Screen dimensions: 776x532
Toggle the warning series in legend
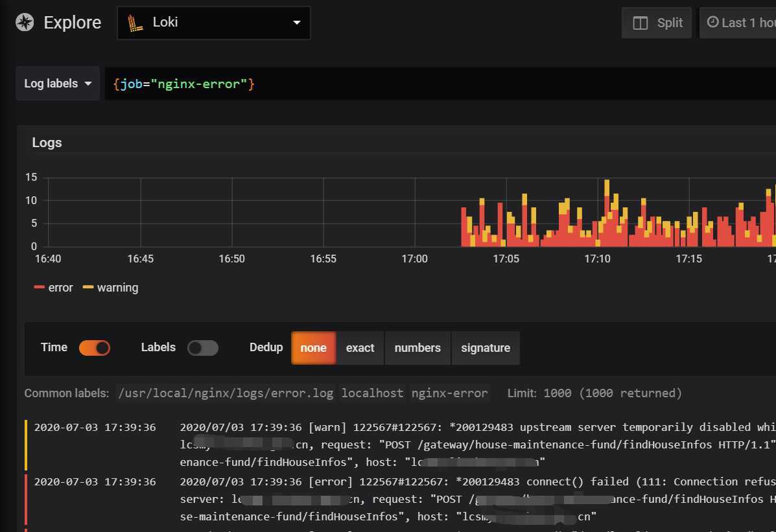coord(110,288)
